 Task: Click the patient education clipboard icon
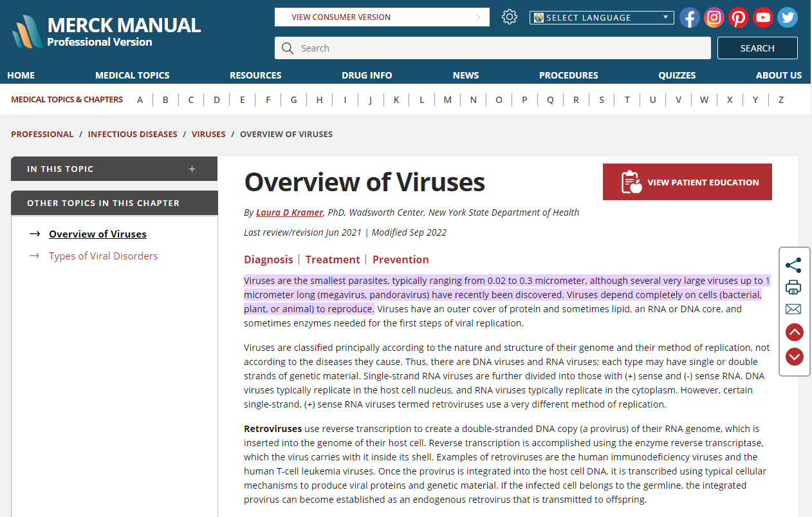(632, 182)
